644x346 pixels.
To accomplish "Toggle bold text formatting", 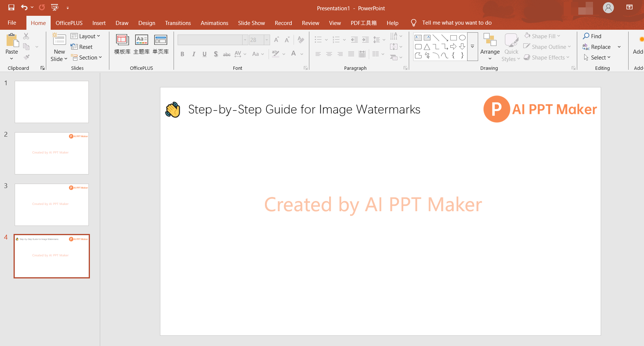I will pos(182,54).
